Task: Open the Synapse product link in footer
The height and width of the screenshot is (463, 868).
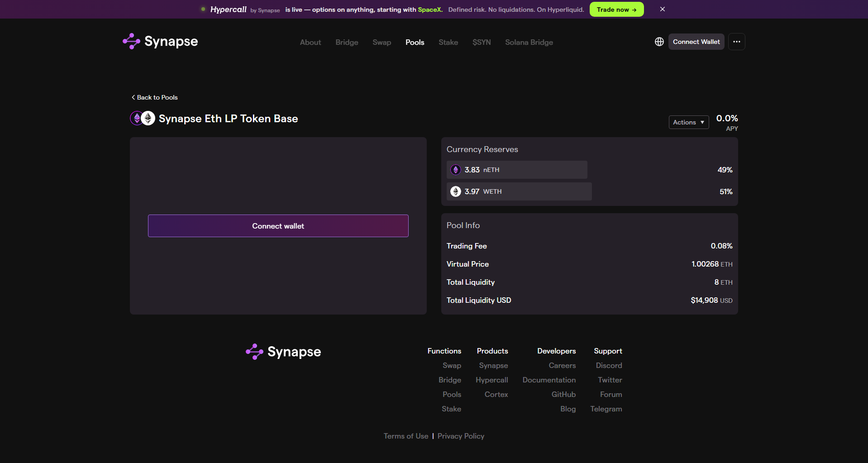Action: click(x=494, y=365)
